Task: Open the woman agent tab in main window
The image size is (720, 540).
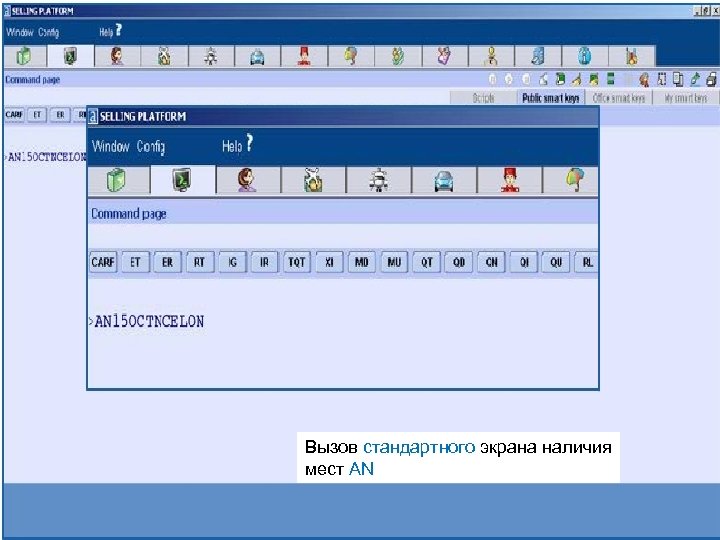Action: click(x=117, y=56)
